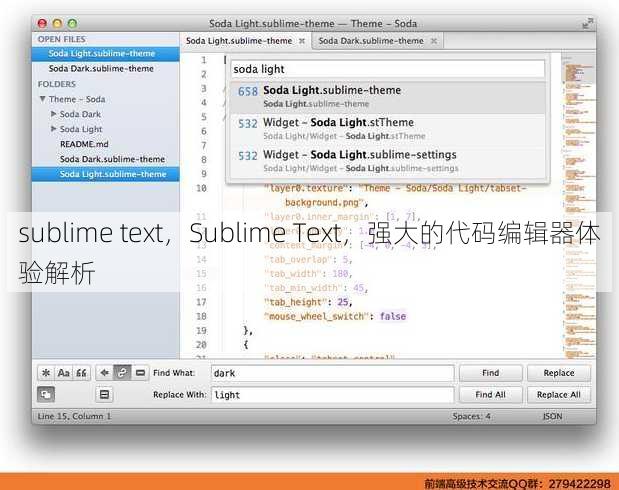Focus the Replace With input field

pyautogui.click(x=332, y=395)
